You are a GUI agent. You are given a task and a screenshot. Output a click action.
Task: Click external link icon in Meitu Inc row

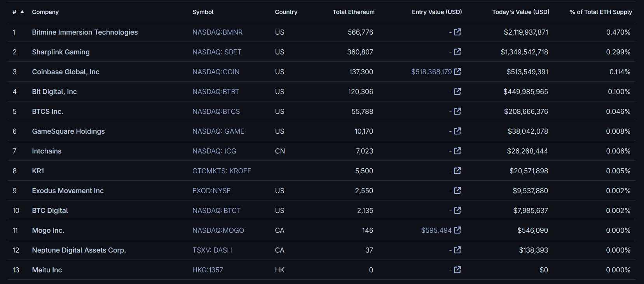(x=457, y=270)
